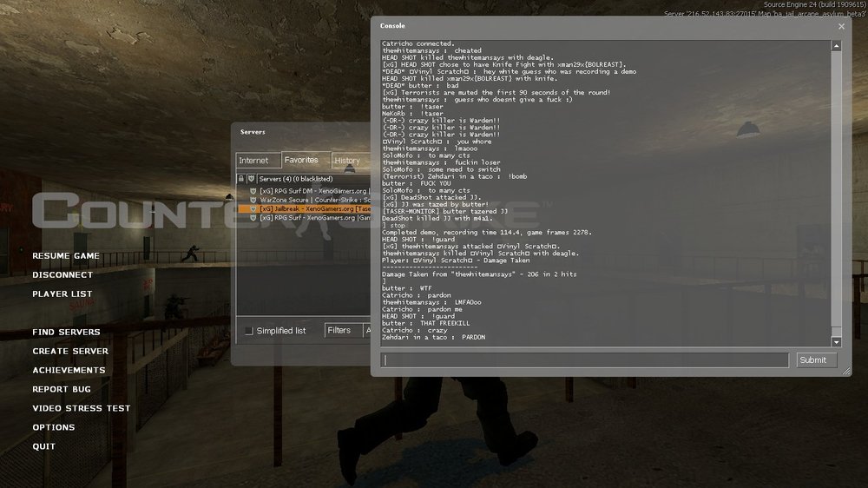The width and height of the screenshot is (868, 488).
Task: Click console line 'butter : THAT FREEKILL'
Action: pyautogui.click(x=425, y=323)
